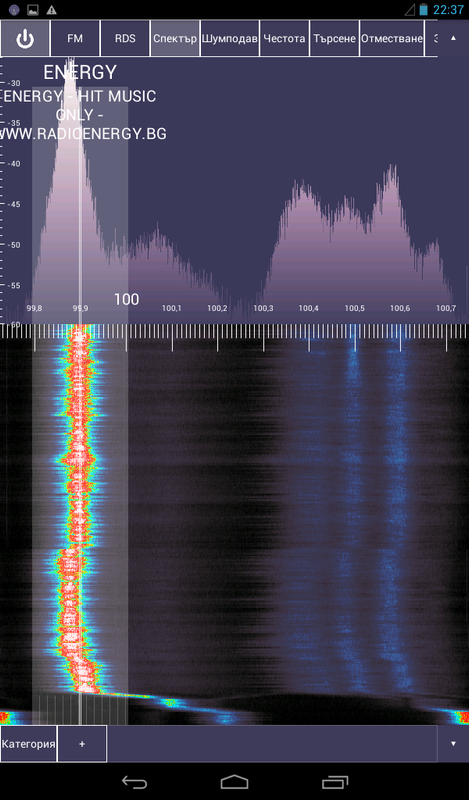Open the Шумподав squelch option
This screenshot has height=800, width=469.
point(230,38)
